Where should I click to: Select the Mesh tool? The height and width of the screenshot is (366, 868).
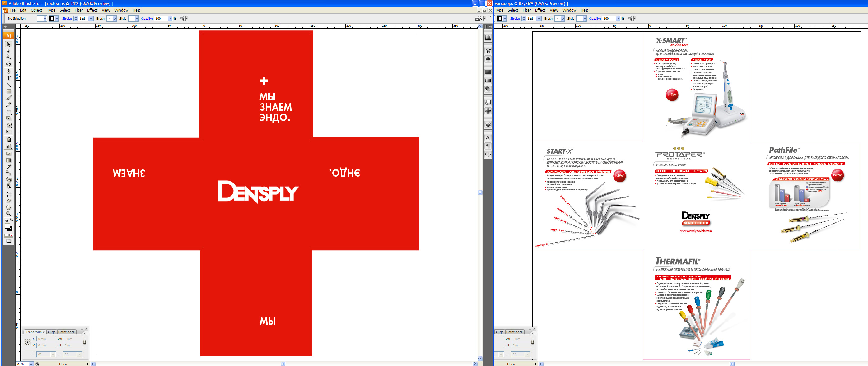(x=9, y=154)
